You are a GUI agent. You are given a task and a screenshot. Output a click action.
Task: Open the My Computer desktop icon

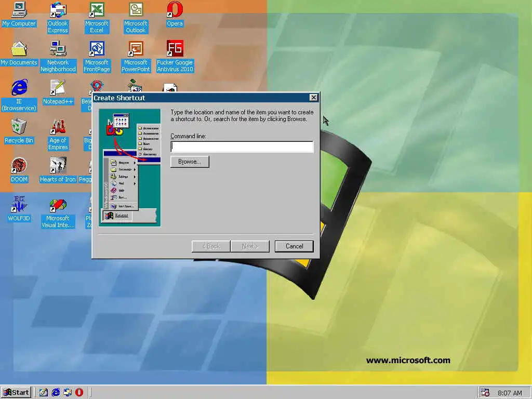pos(19,14)
